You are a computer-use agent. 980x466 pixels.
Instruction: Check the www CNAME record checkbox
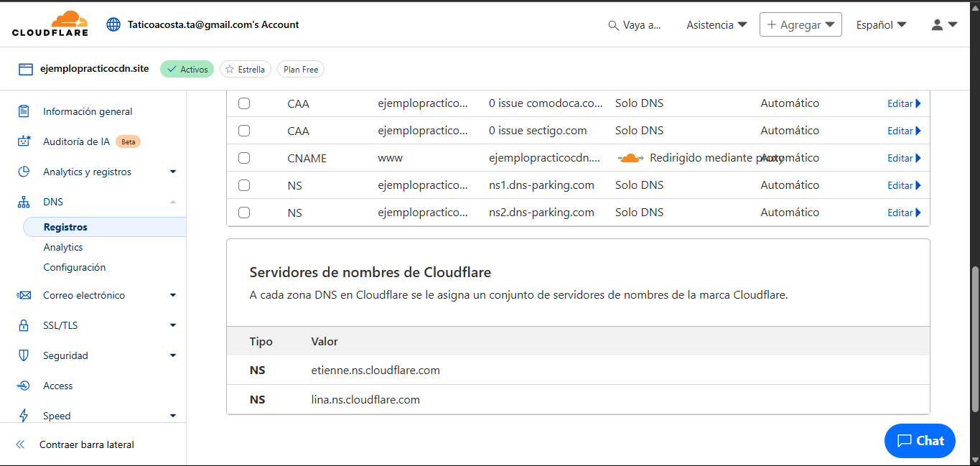[244, 158]
